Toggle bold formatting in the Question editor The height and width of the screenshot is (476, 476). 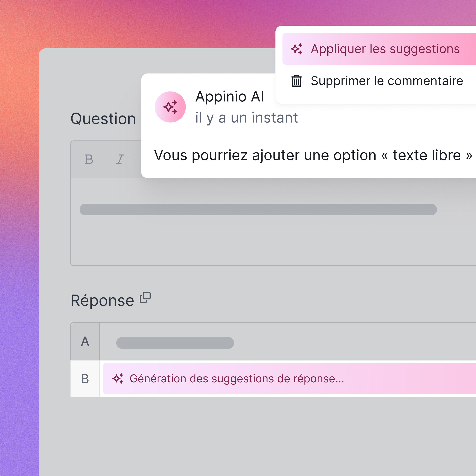tap(89, 159)
